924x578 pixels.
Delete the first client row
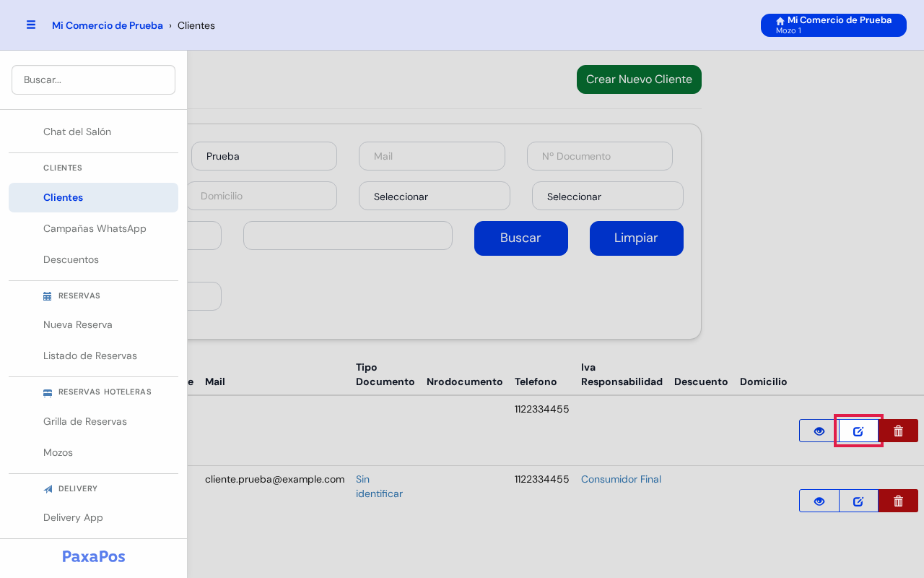898,431
